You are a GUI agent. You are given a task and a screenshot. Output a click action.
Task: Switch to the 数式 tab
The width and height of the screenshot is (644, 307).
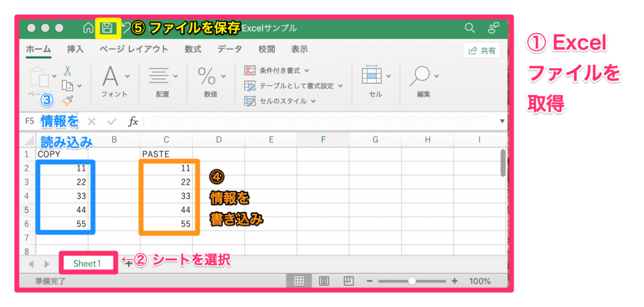[193, 49]
